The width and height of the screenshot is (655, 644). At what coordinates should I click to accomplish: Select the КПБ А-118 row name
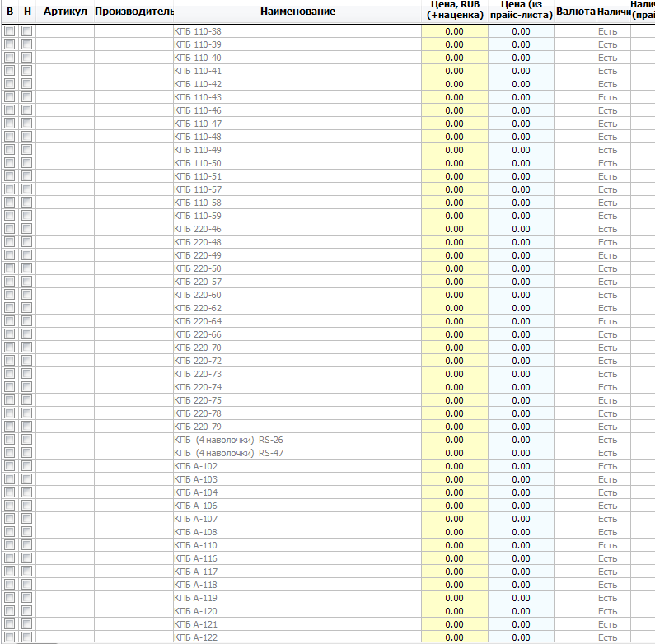coord(195,585)
